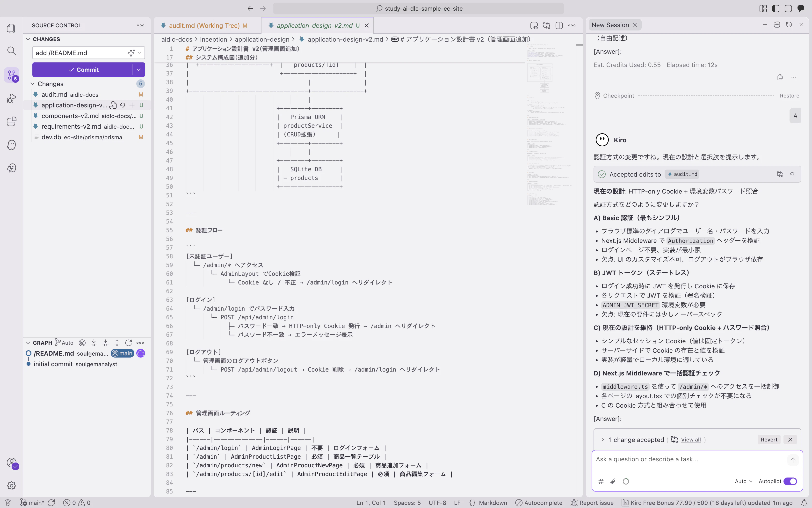Viewport: 812px width, 508px height.
Task: Fetch from remote in Graph toolbar
Action: (x=94, y=343)
